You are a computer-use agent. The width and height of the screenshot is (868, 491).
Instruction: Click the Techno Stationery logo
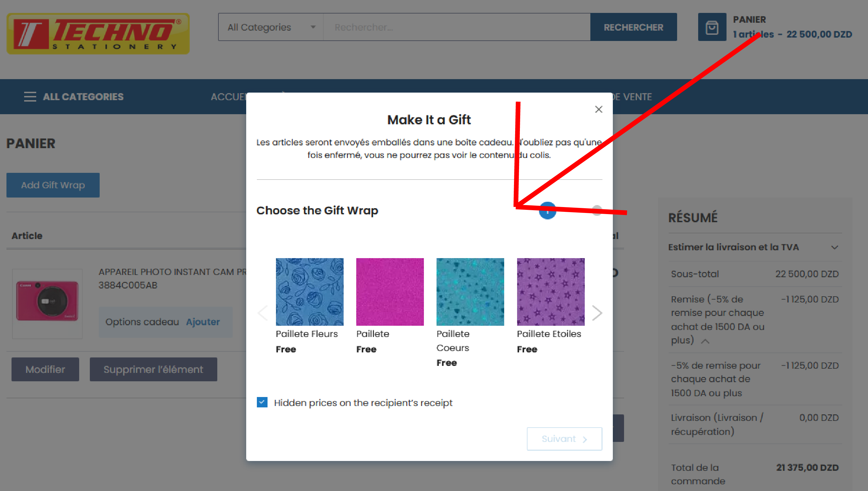point(98,33)
